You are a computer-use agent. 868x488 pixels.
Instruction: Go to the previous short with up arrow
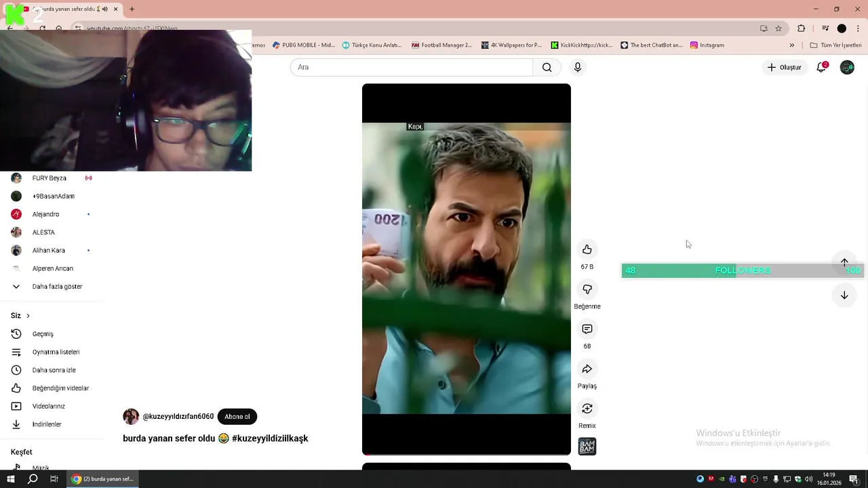pos(844,262)
